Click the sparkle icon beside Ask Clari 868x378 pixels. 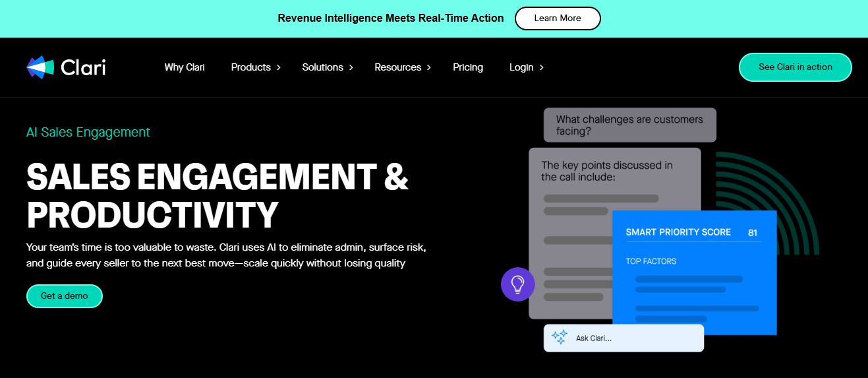tap(560, 338)
